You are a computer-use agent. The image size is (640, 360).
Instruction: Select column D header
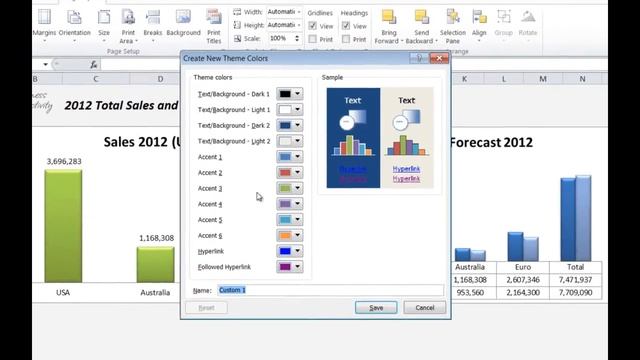160,79
